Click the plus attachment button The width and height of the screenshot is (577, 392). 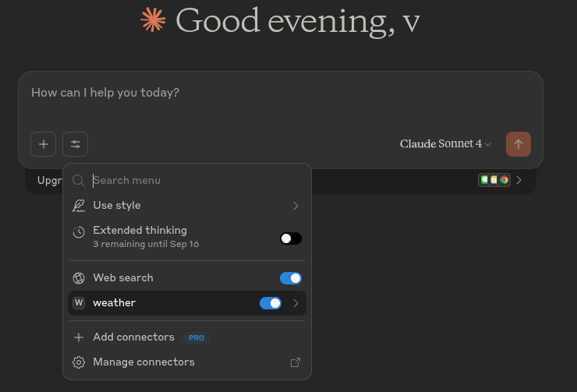coord(43,144)
